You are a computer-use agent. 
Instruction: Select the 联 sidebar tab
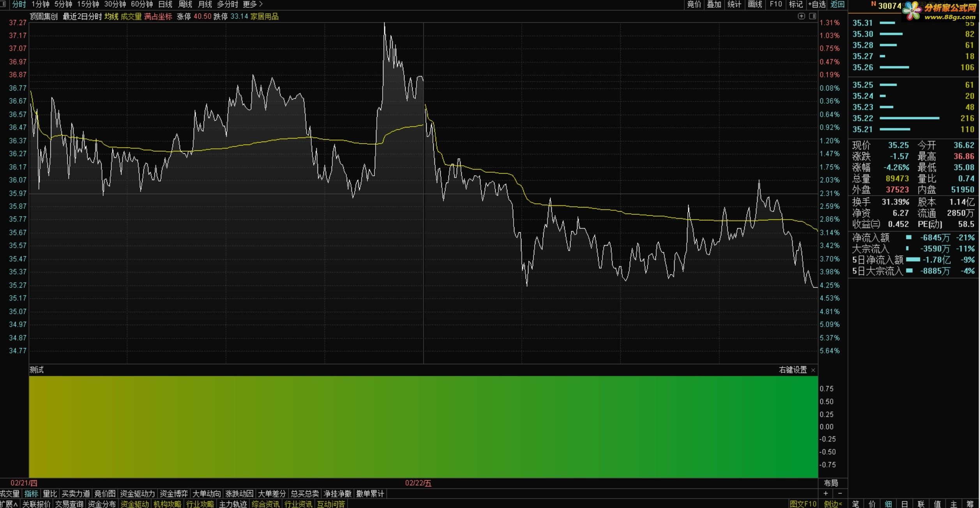[x=921, y=504]
